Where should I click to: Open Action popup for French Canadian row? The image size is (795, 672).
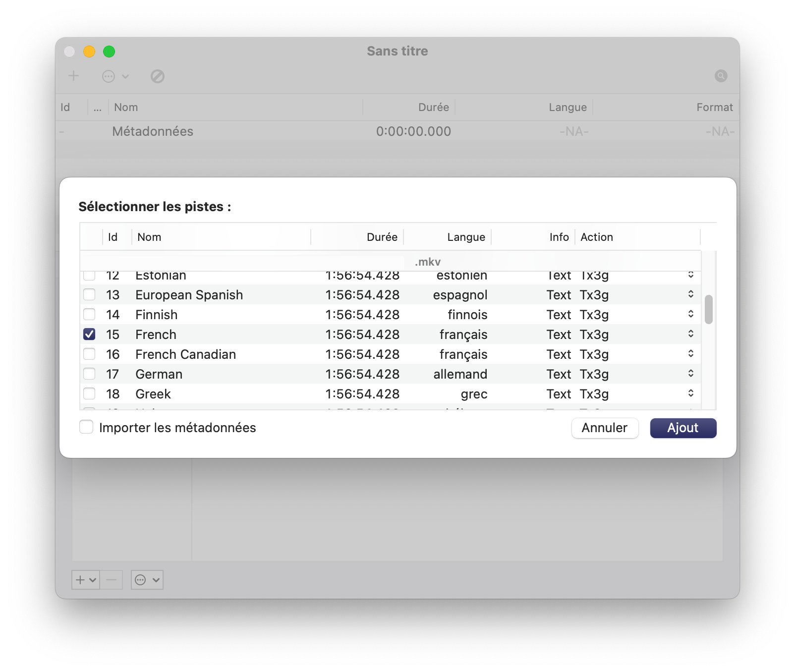click(x=690, y=354)
